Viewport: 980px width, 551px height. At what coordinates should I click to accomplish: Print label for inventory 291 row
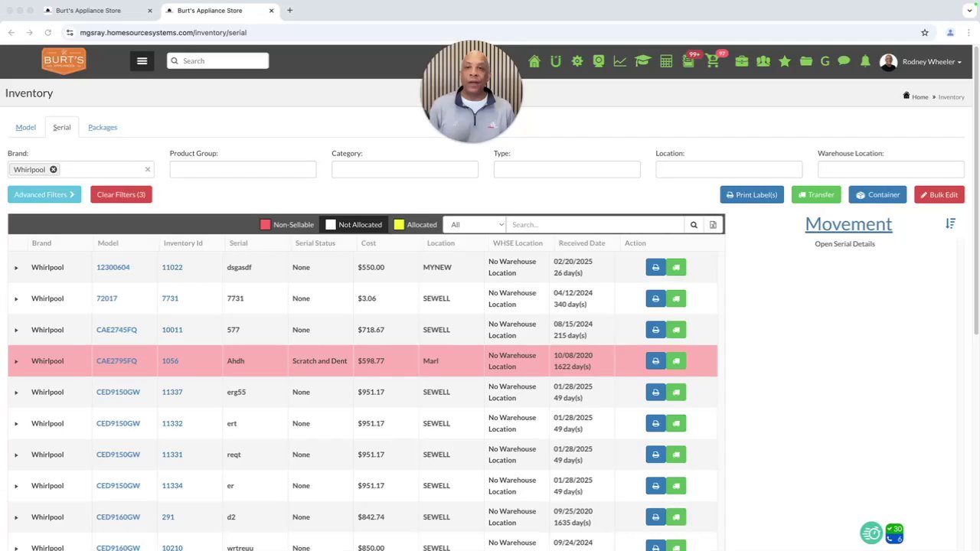point(655,517)
